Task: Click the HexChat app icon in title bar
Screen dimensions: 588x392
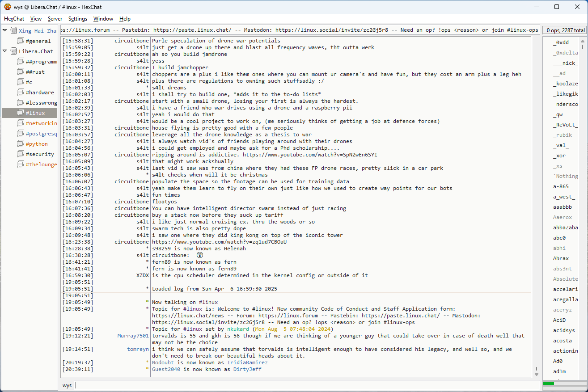Action: tap(7, 7)
